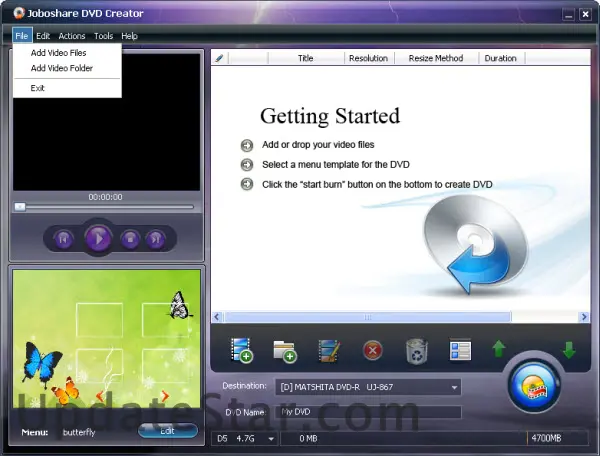The width and height of the screenshot is (600, 456).
Task: Click the add video folder icon
Action: (x=285, y=350)
